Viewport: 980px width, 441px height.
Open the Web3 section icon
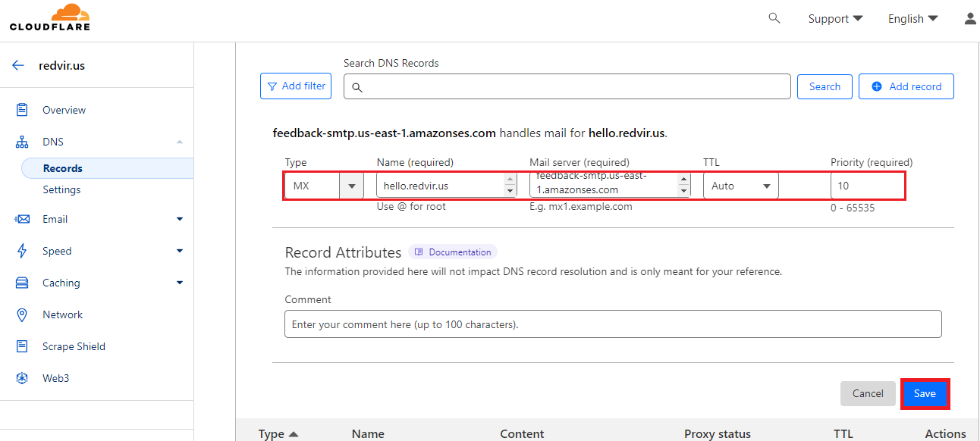[21, 377]
